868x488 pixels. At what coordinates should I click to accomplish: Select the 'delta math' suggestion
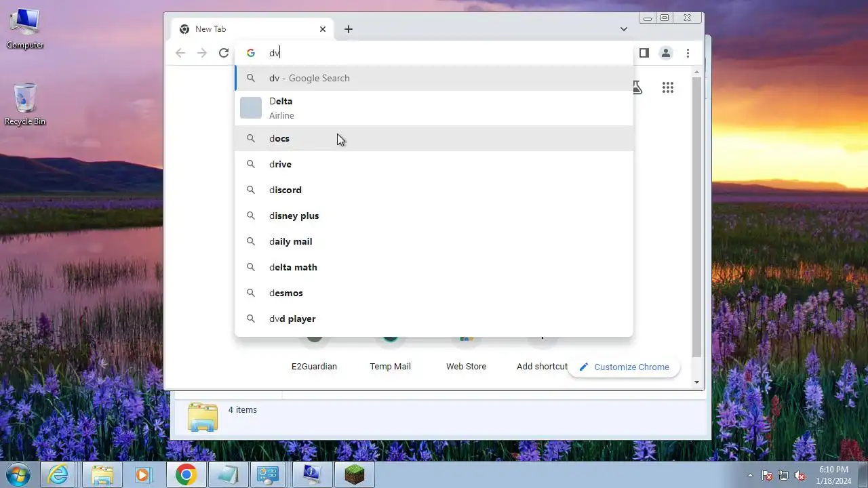click(x=434, y=267)
